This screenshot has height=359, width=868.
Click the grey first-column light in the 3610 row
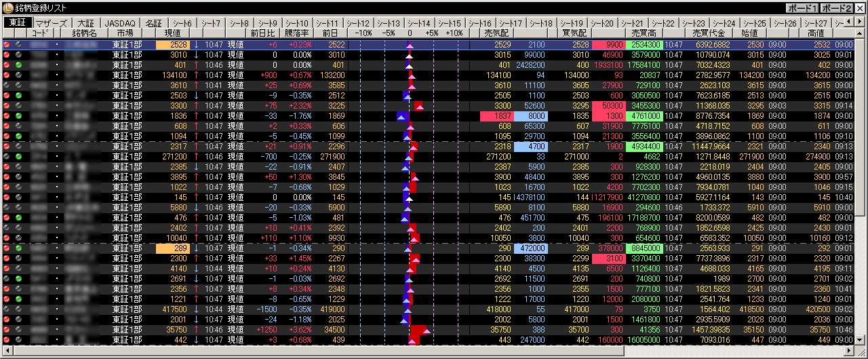[x=7, y=86]
